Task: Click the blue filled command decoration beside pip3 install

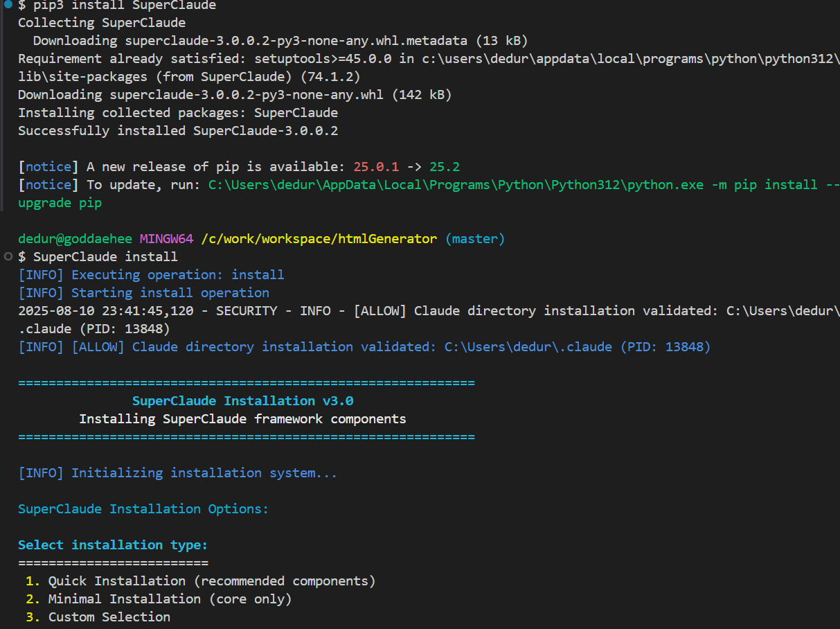Action: pos(7,6)
